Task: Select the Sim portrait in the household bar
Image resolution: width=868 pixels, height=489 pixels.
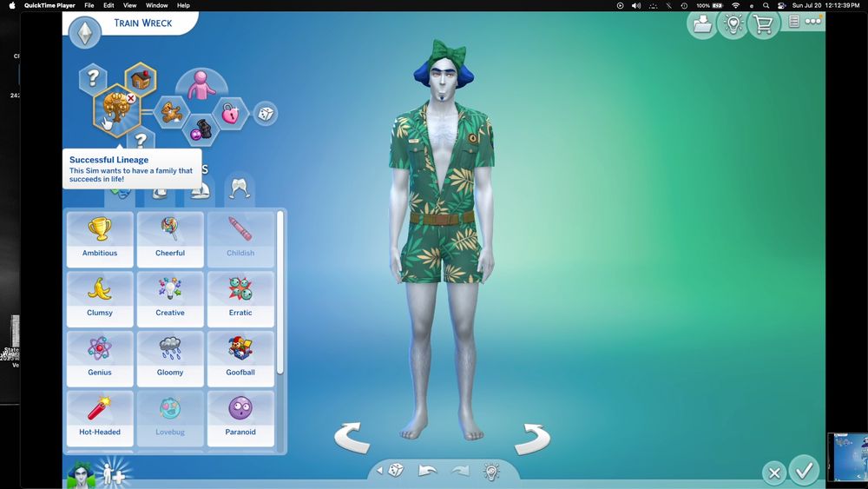Action: [82, 474]
